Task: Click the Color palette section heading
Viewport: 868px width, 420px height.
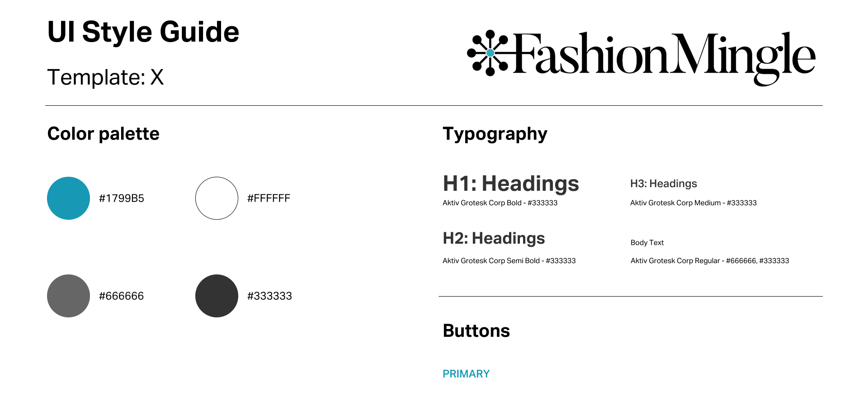Action: click(104, 134)
